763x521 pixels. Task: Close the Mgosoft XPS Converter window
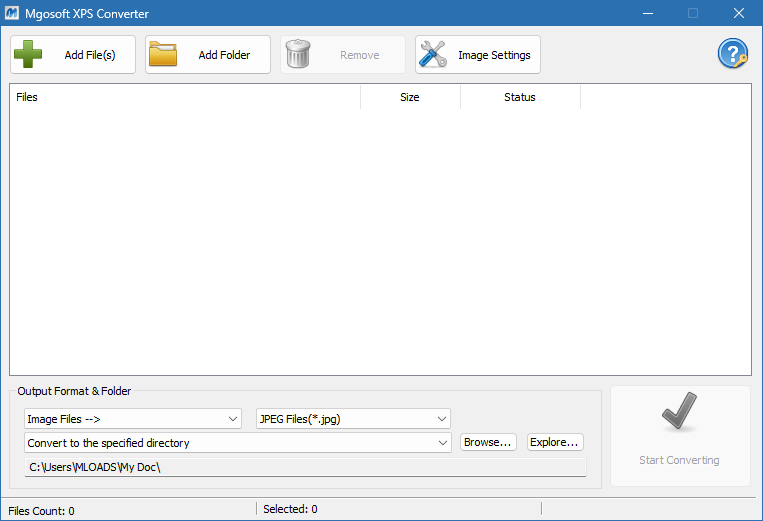pos(739,13)
